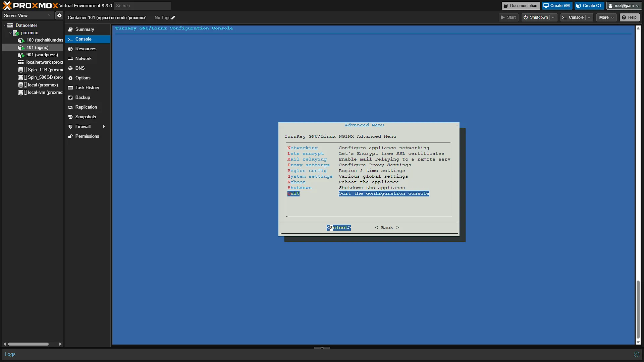Expand the Firewall submenu arrow
The width and height of the screenshot is (644, 362).
(104, 127)
